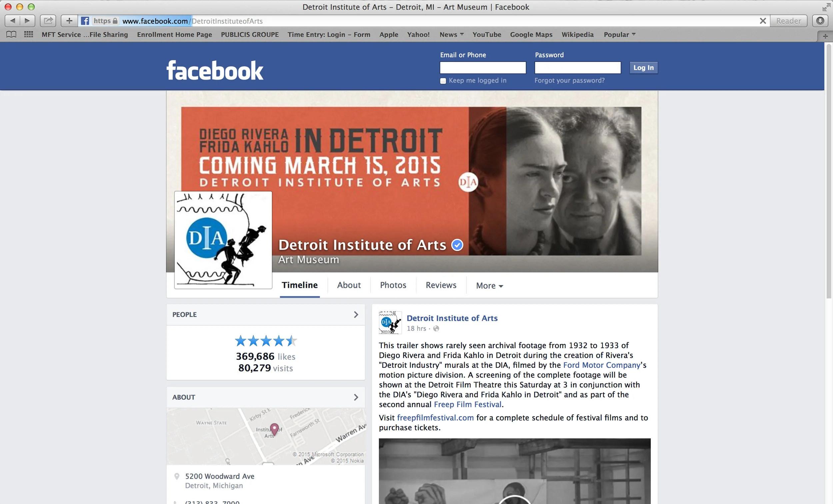This screenshot has height=504, width=833.
Task: Open the DIA profile picture
Action: pyautogui.click(x=223, y=240)
